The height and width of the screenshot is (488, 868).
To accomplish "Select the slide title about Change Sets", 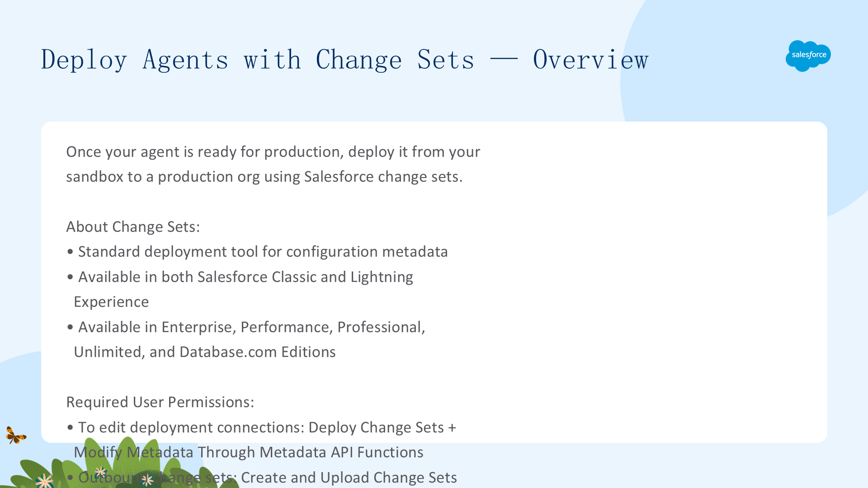I will click(344, 60).
